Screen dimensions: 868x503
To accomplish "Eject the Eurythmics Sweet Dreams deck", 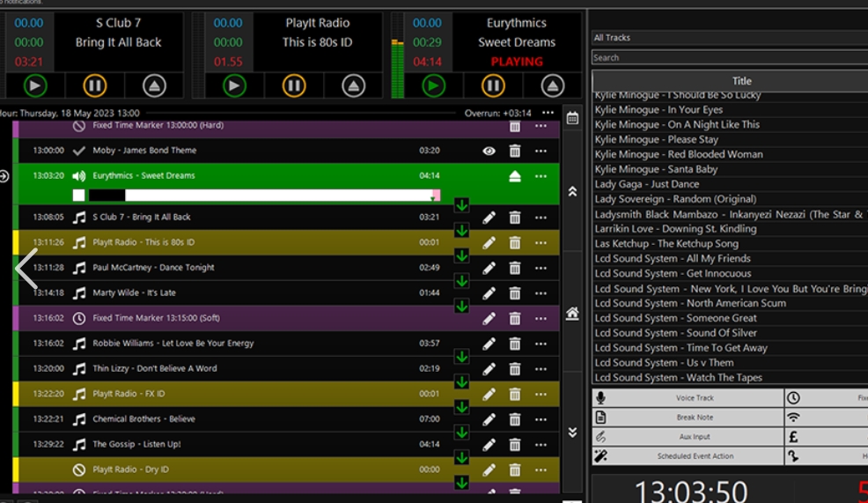I will pyautogui.click(x=553, y=85).
